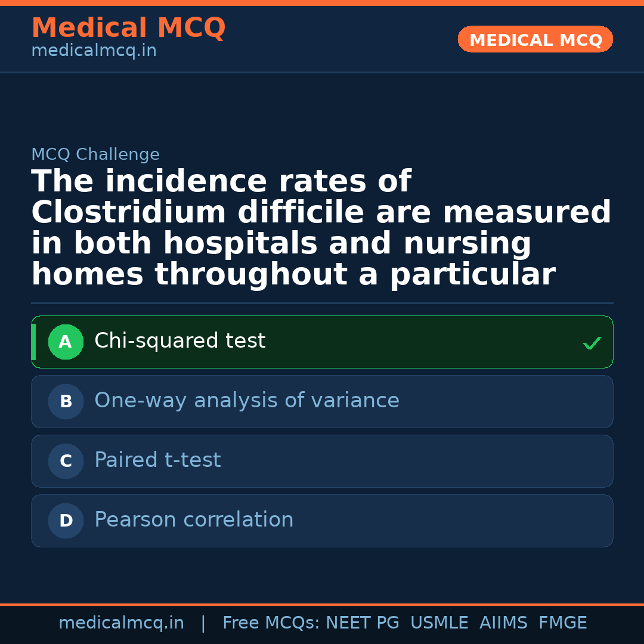Click the letter C circle badge
The image size is (644, 644).
tap(66, 462)
